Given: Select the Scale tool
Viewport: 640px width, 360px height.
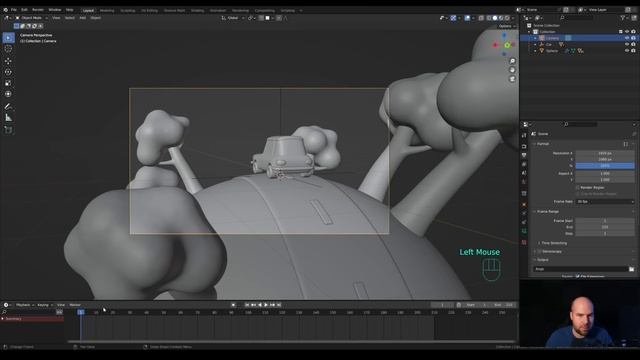Looking at the screenshot, I should (8, 83).
